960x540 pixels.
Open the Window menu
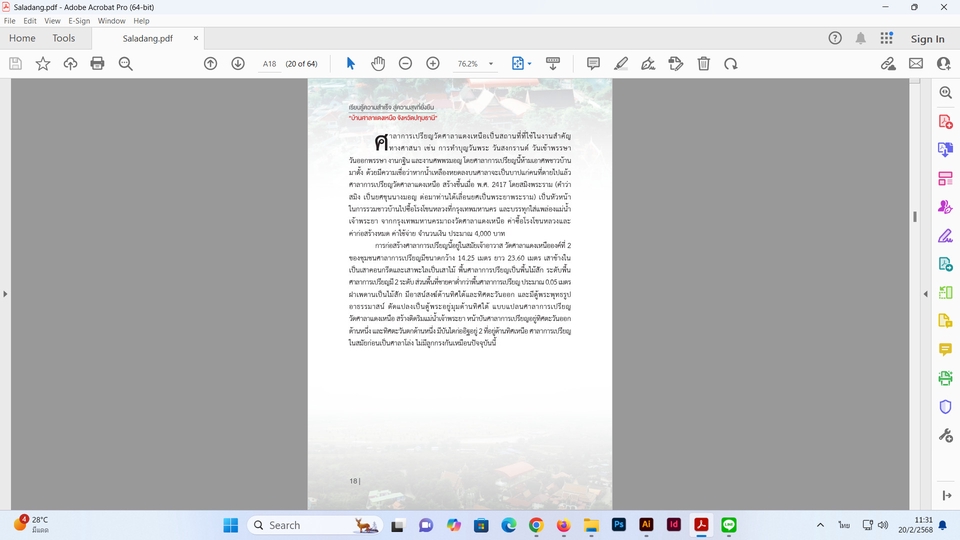(111, 21)
